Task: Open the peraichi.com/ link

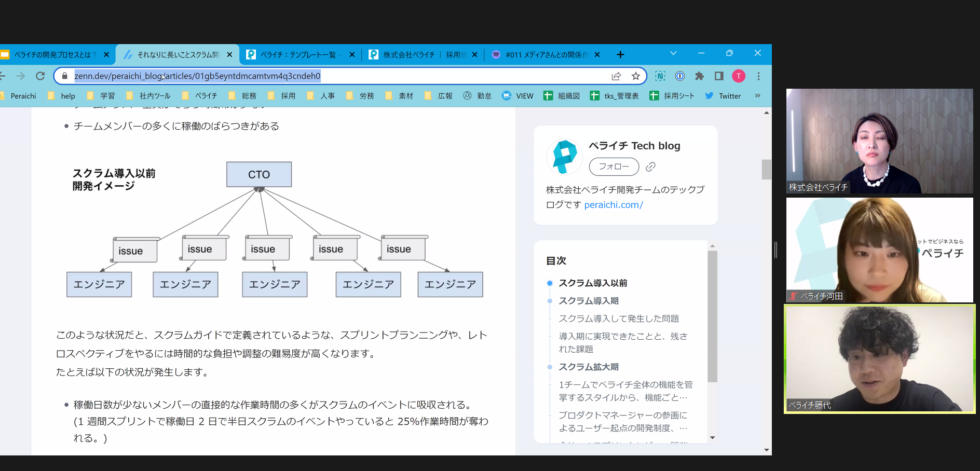Action: (x=614, y=205)
